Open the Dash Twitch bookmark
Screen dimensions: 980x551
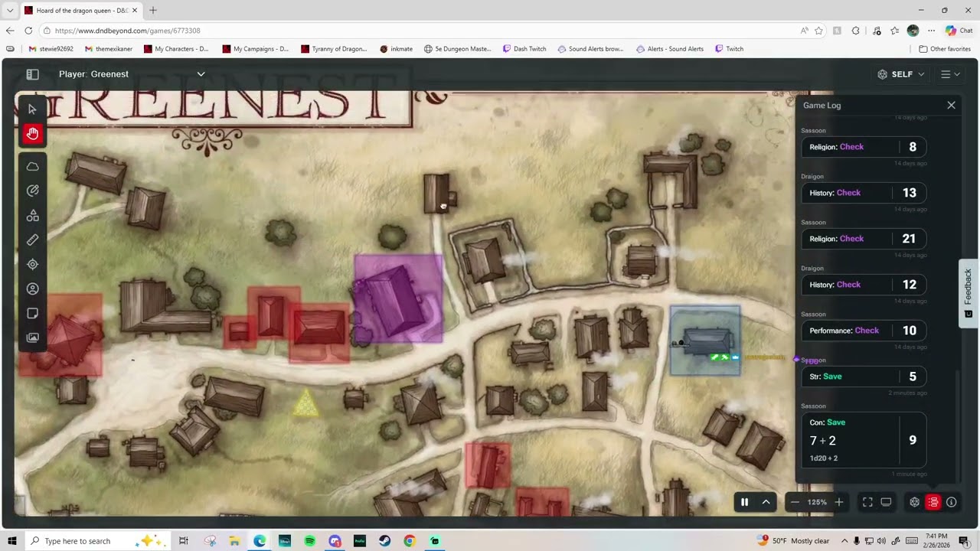(x=524, y=49)
